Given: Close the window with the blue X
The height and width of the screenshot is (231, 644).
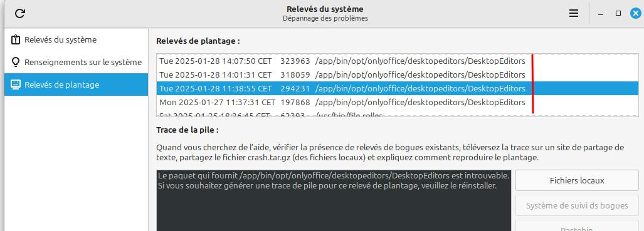Looking at the screenshot, I should point(636,14).
